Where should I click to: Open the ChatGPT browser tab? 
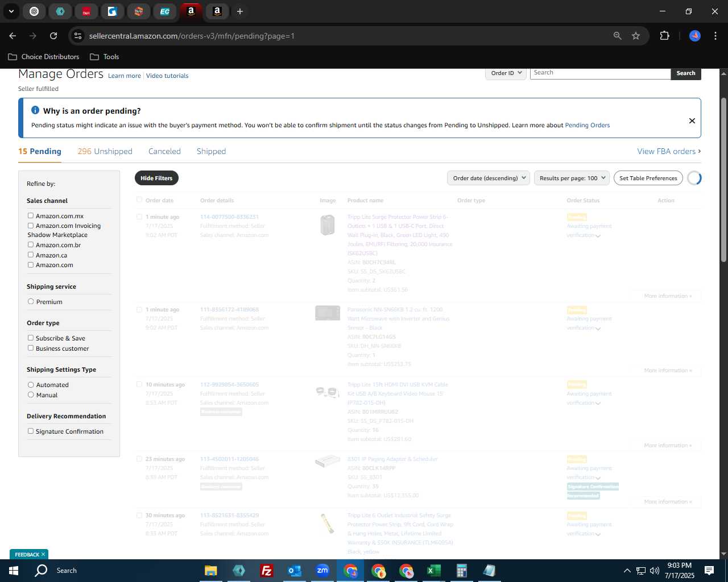click(x=34, y=11)
